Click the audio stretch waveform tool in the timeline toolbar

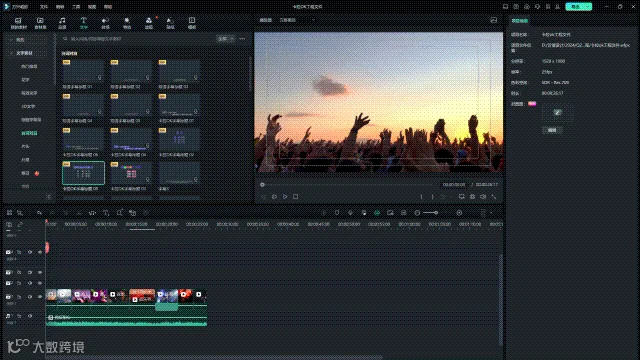point(93,213)
